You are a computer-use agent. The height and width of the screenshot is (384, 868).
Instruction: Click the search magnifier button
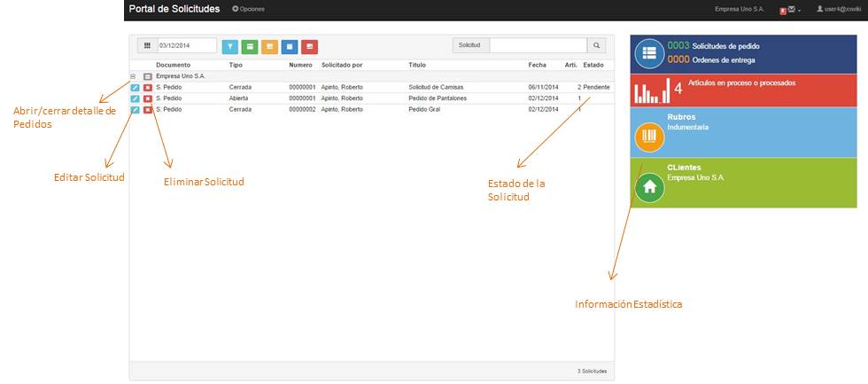coord(597,45)
